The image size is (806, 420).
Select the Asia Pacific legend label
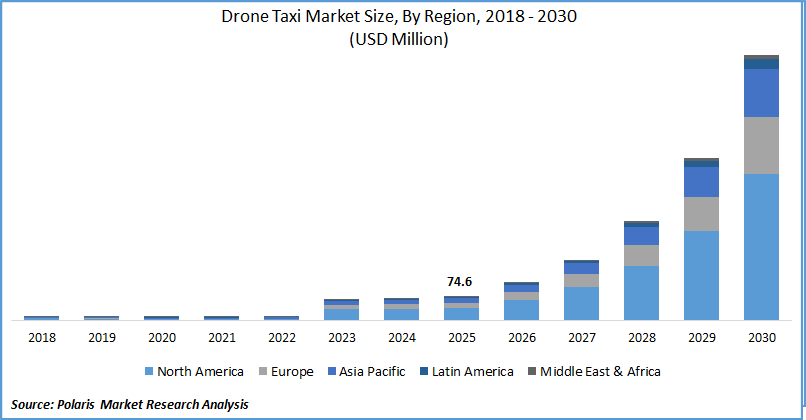click(x=372, y=372)
